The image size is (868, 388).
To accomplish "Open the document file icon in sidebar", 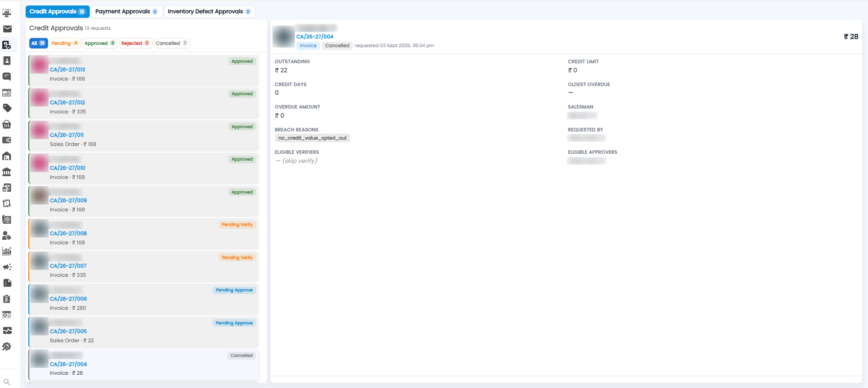I will point(7,283).
